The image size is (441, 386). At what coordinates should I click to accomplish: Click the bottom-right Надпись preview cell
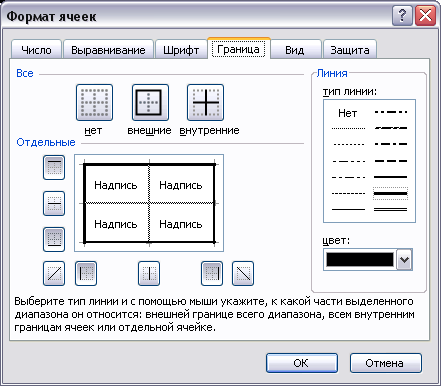point(181,223)
